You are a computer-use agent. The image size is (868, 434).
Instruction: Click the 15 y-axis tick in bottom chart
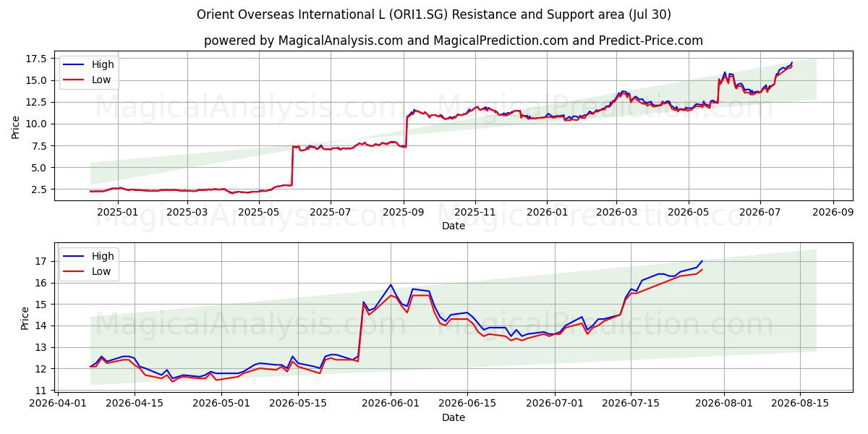click(43, 305)
